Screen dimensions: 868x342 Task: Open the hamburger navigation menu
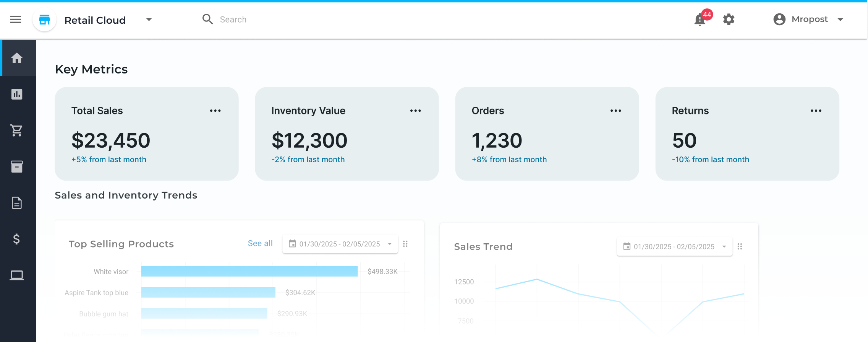point(16,20)
